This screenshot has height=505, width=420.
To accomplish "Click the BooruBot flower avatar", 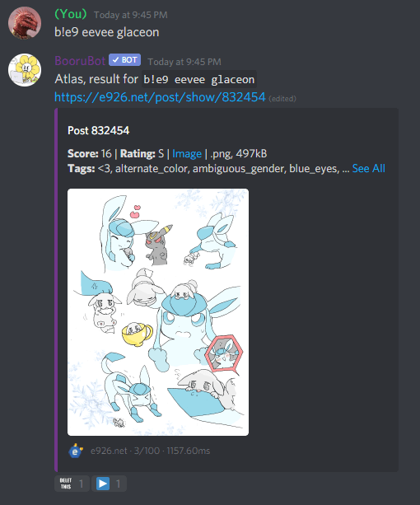I will click(25, 70).
